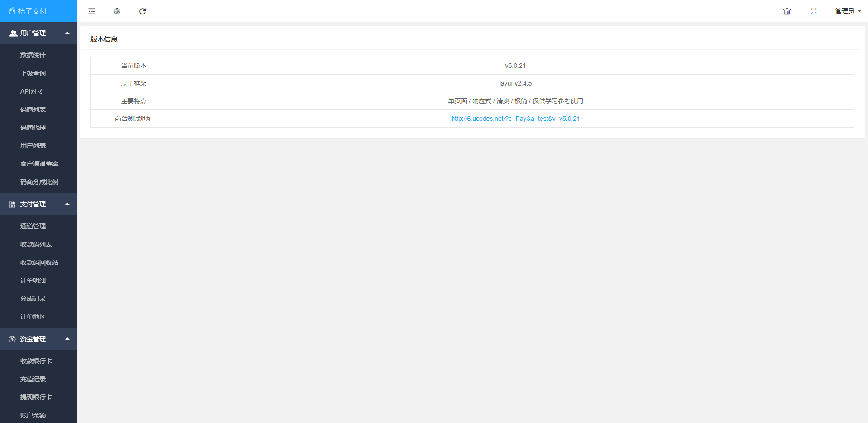Open the 管理员 dropdown menu

coord(848,11)
